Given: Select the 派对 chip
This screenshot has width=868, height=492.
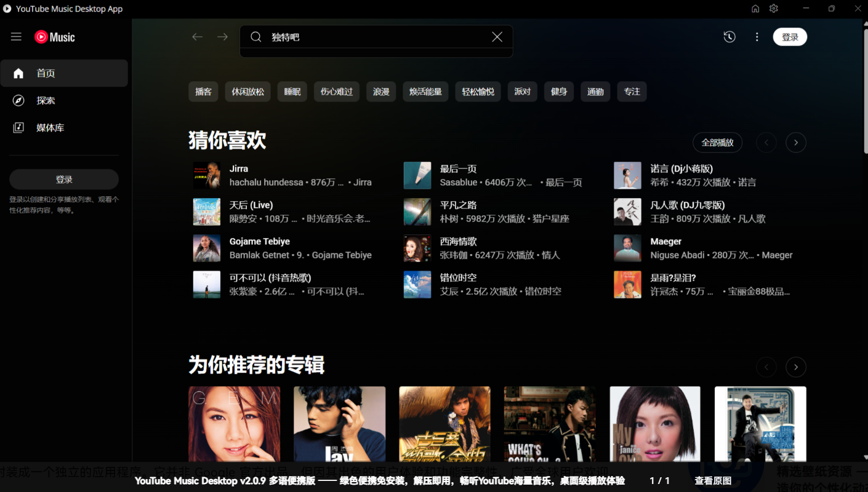Looking at the screenshot, I should tap(523, 92).
